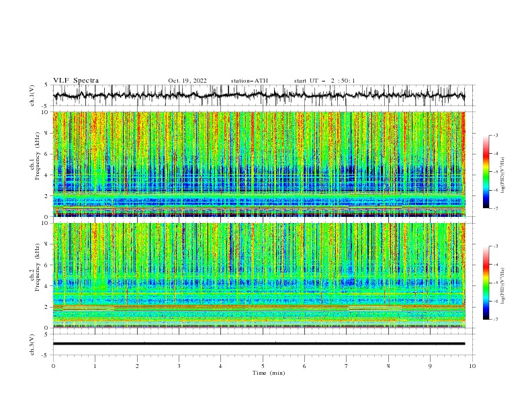Click the 'VLF Spectra' title text

point(76,81)
